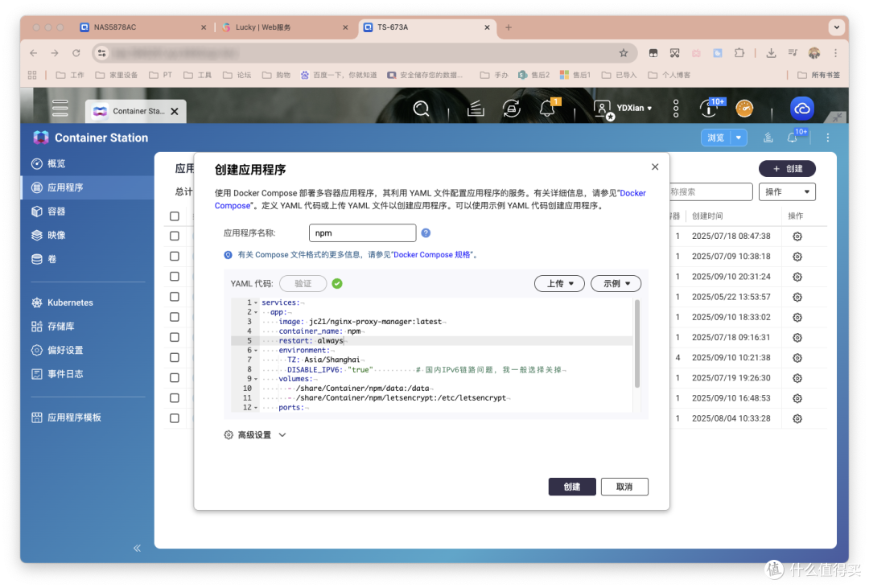Reload the browser page
869x588 pixels.
pos(76,53)
